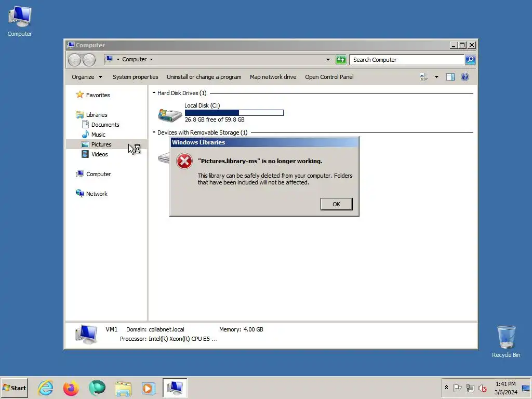Expand the arrow after Computer in breadcrumb
The width and height of the screenshot is (532, 399).
151,59
